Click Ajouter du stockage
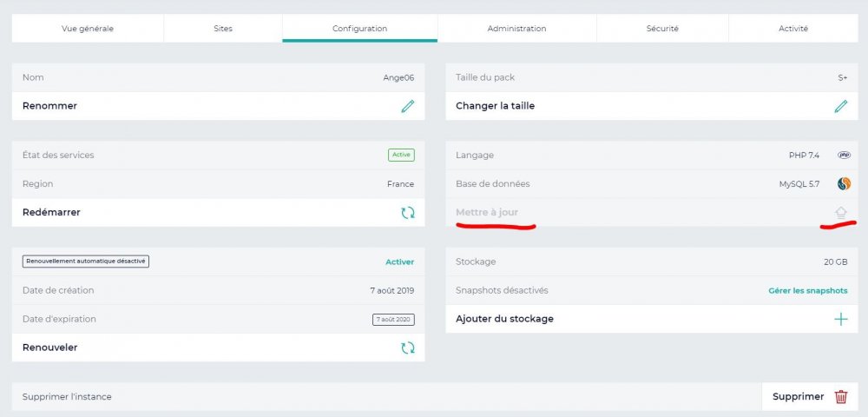The height and width of the screenshot is (417, 868). pyautogui.click(x=652, y=319)
